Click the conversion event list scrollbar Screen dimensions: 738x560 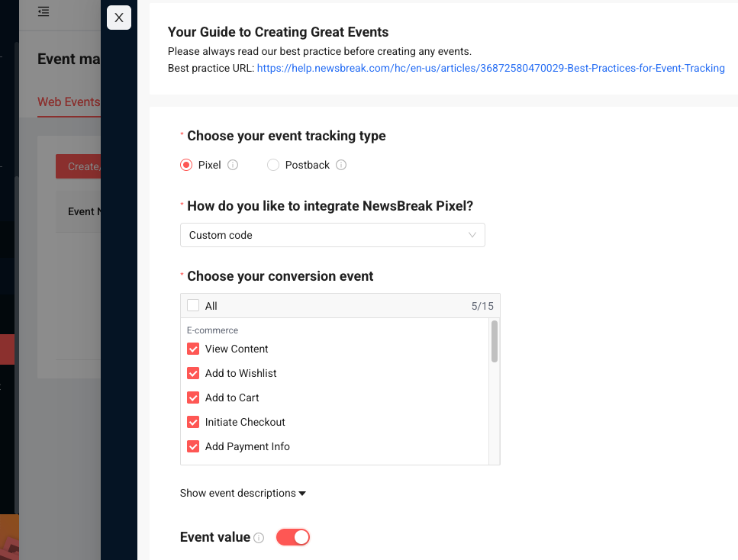[495, 341]
